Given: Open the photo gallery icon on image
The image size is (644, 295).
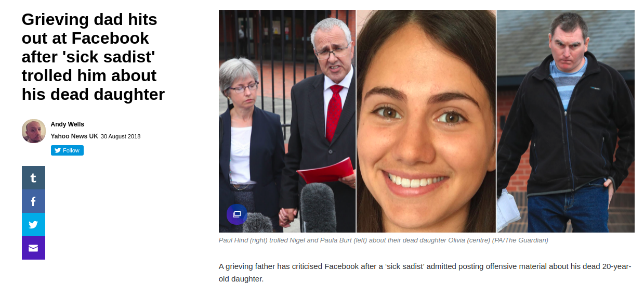Looking at the screenshot, I should tap(237, 214).
